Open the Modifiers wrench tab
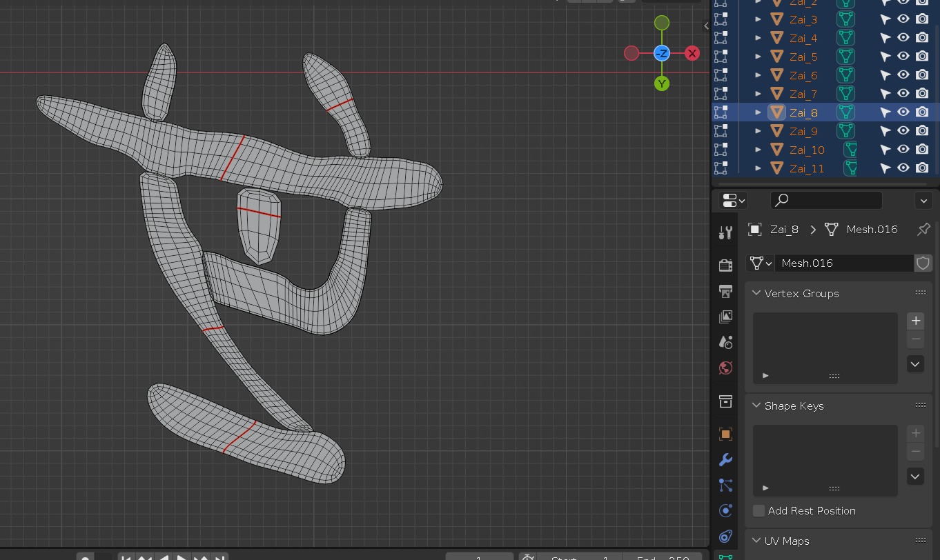 [x=725, y=460]
